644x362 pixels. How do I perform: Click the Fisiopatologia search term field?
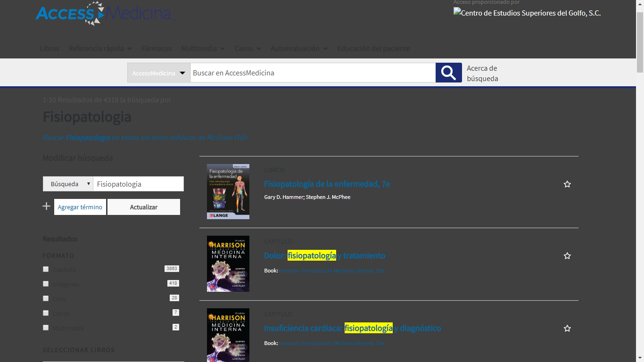(138, 184)
